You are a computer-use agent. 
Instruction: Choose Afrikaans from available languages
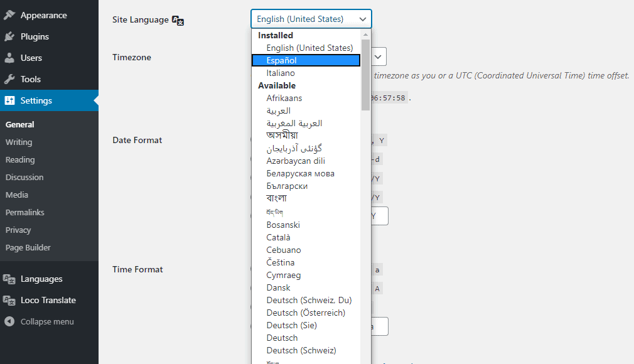coord(306,98)
